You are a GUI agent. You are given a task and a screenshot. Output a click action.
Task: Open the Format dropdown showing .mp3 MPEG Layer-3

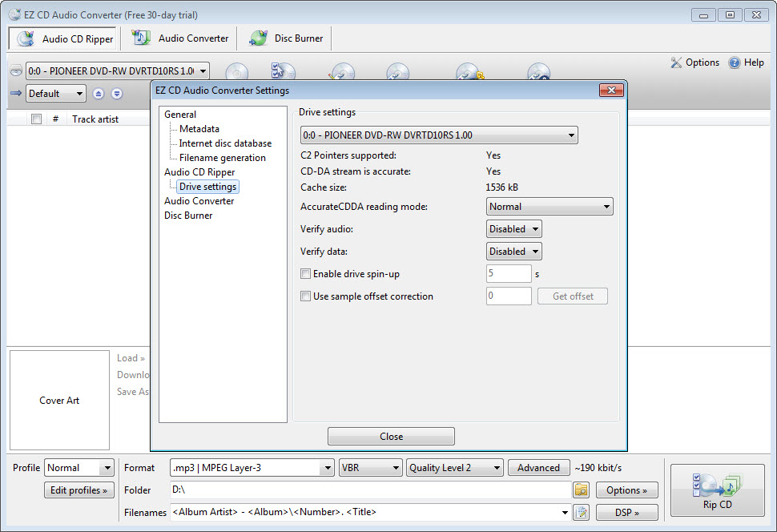click(252, 468)
